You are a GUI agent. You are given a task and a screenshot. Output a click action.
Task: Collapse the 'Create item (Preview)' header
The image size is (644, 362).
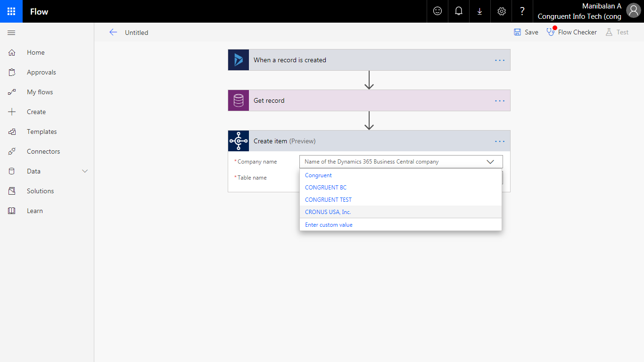click(x=369, y=141)
